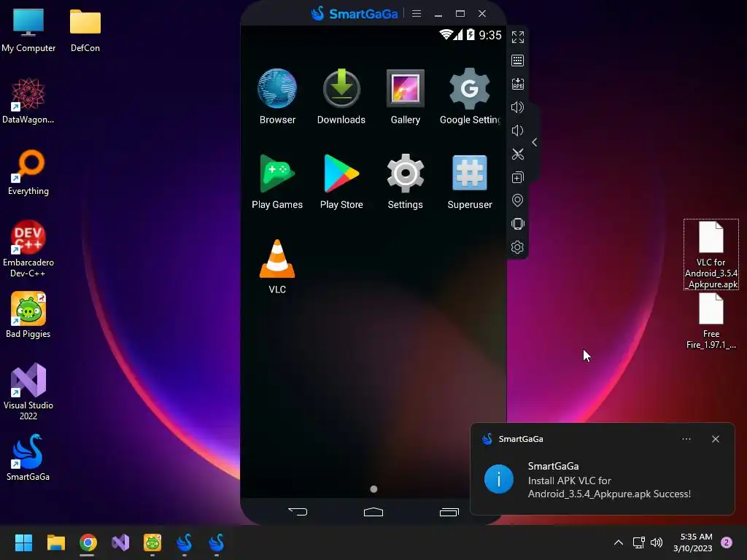Launch the VLC app in emulator
Image resolution: width=747 pixels, height=560 pixels.
[x=277, y=267]
